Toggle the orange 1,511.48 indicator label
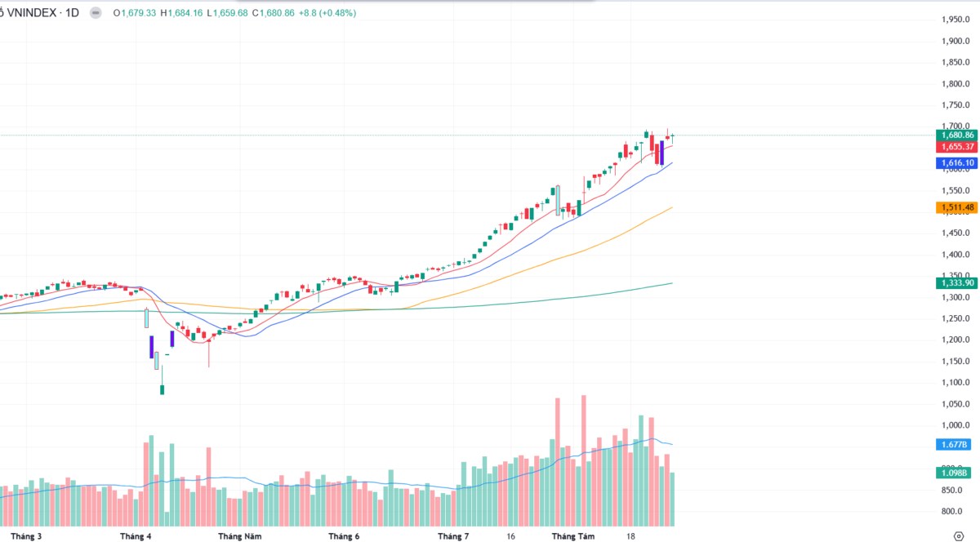 tap(955, 207)
